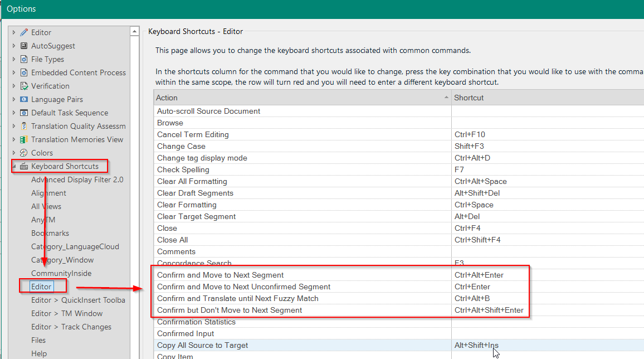Select the Files category
Viewport: 644px width, 359px height.
tap(38, 340)
